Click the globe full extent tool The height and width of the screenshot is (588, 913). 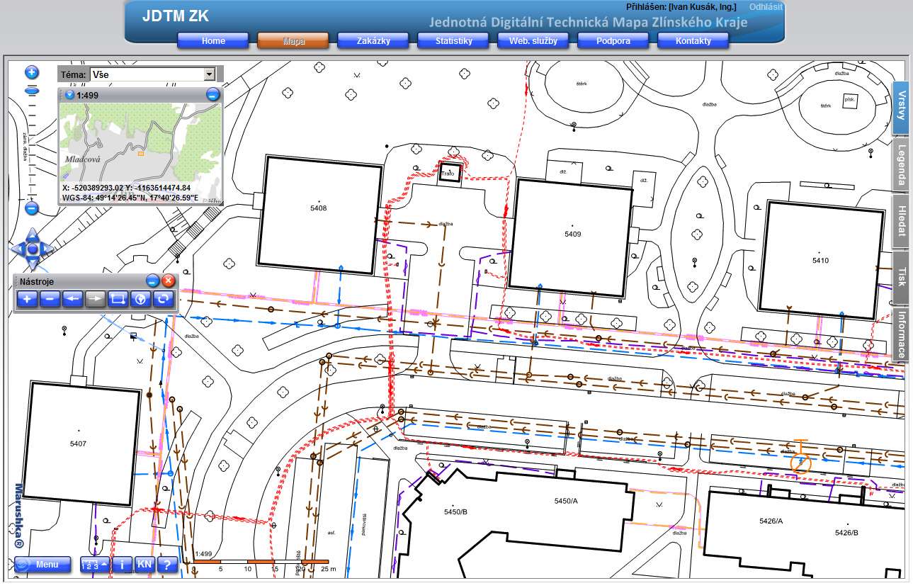(140, 299)
